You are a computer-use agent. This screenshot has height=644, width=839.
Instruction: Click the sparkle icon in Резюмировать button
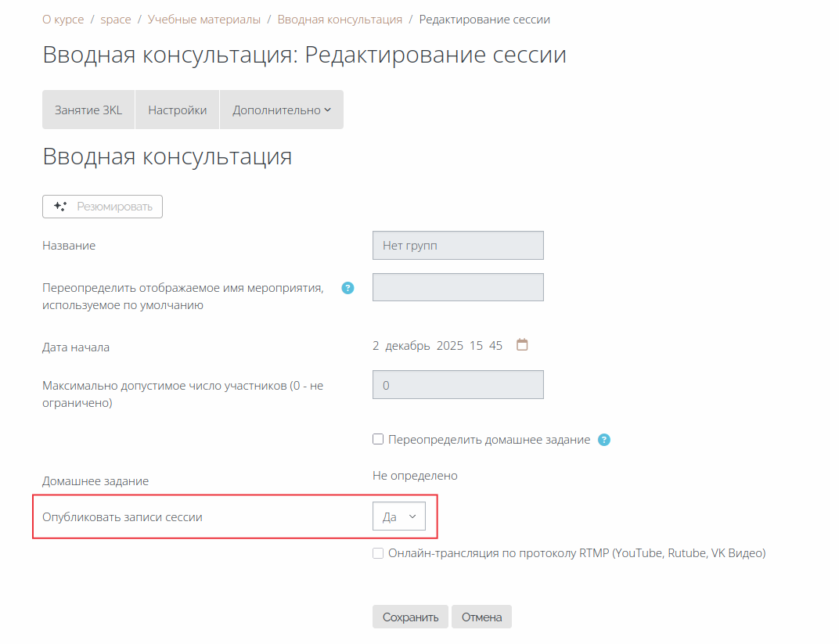click(x=60, y=207)
